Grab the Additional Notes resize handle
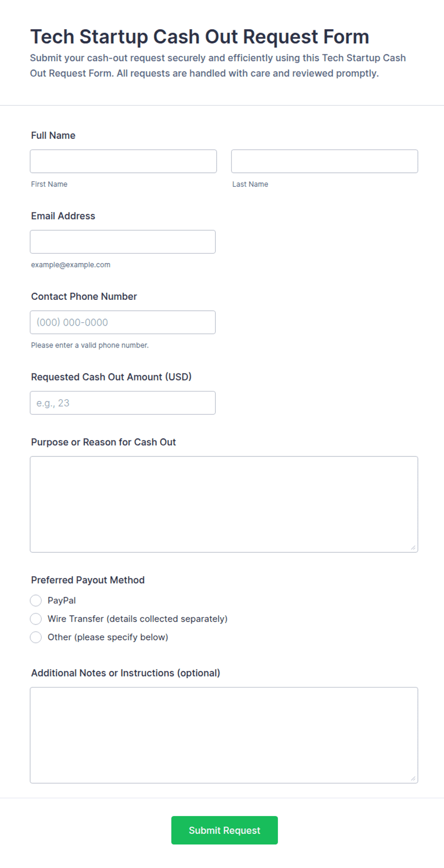Image resolution: width=444 pixels, height=868 pixels. coord(413,779)
